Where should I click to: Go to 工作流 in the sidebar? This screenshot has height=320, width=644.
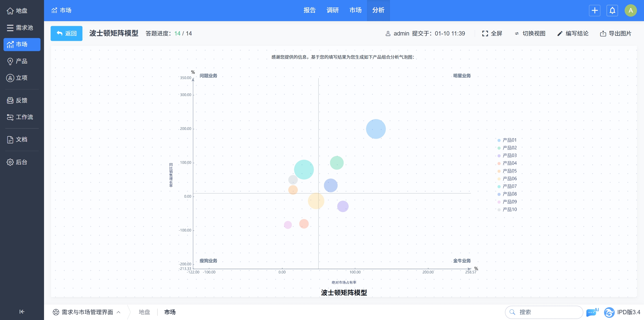22,117
